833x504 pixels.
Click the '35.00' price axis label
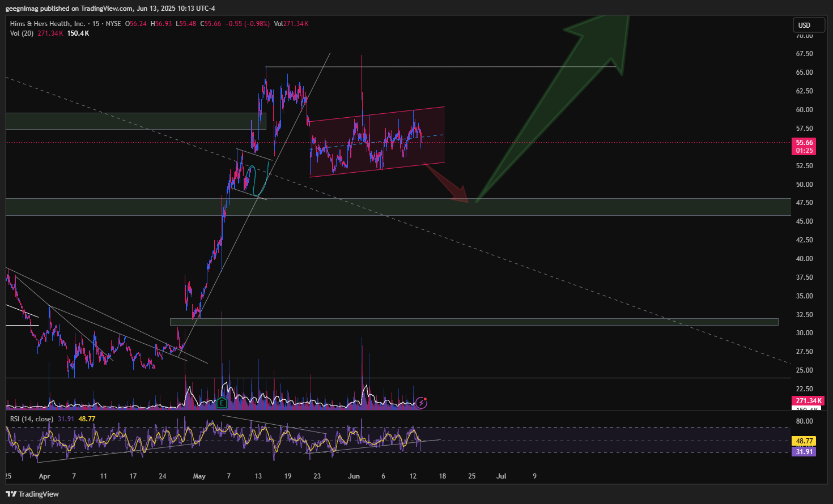pyautogui.click(x=804, y=296)
